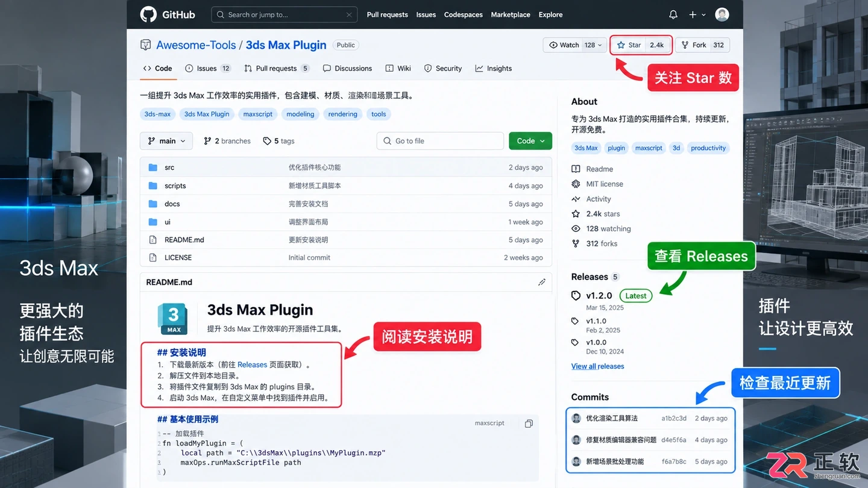The height and width of the screenshot is (488, 868).
Task: Select the productivity topic tag in About
Action: tap(708, 148)
